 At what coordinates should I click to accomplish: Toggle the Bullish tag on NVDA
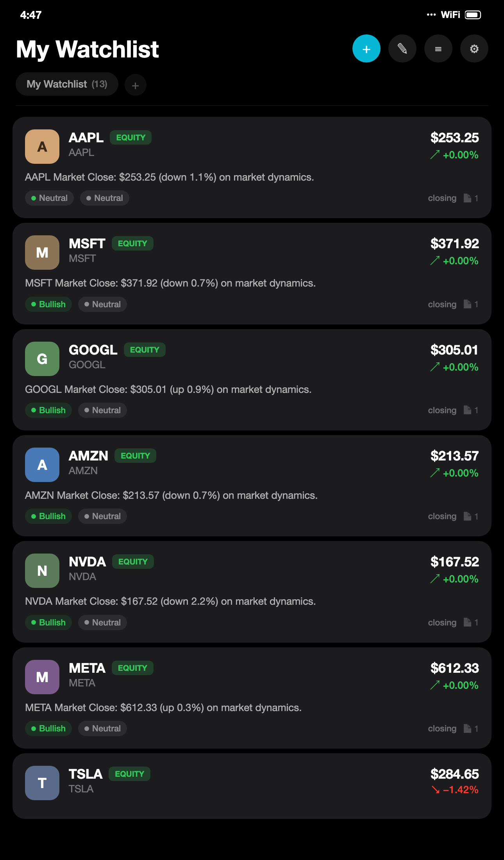[x=48, y=622]
